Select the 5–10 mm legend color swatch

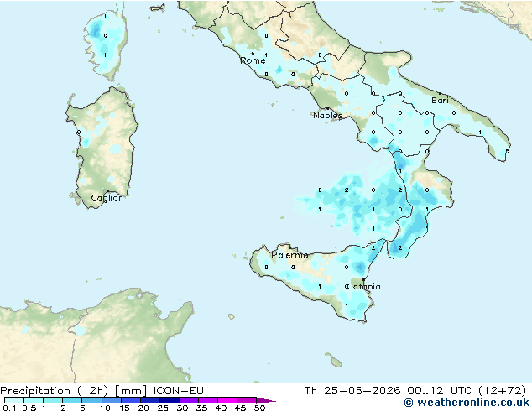pos(91,400)
